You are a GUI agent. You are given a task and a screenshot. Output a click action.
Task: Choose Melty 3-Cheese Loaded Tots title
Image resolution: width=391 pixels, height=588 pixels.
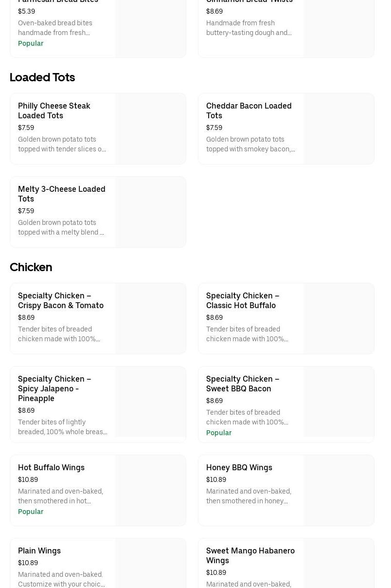pos(61,194)
